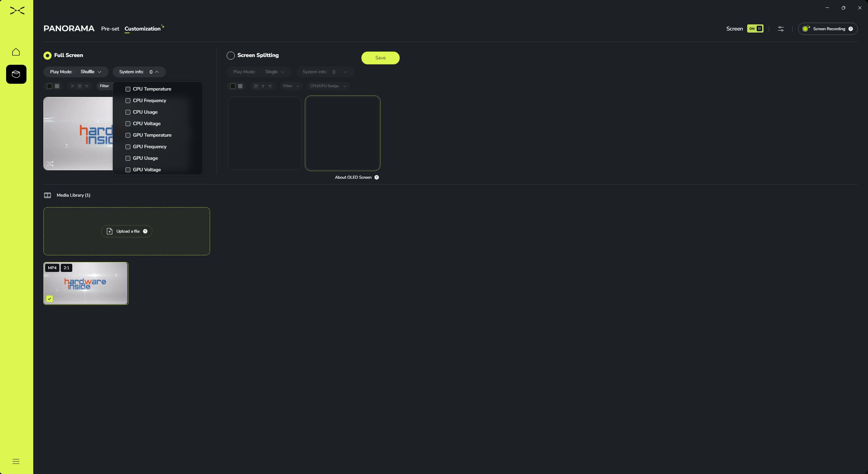
Task: Switch to the Pre-set tab
Action: (110, 29)
